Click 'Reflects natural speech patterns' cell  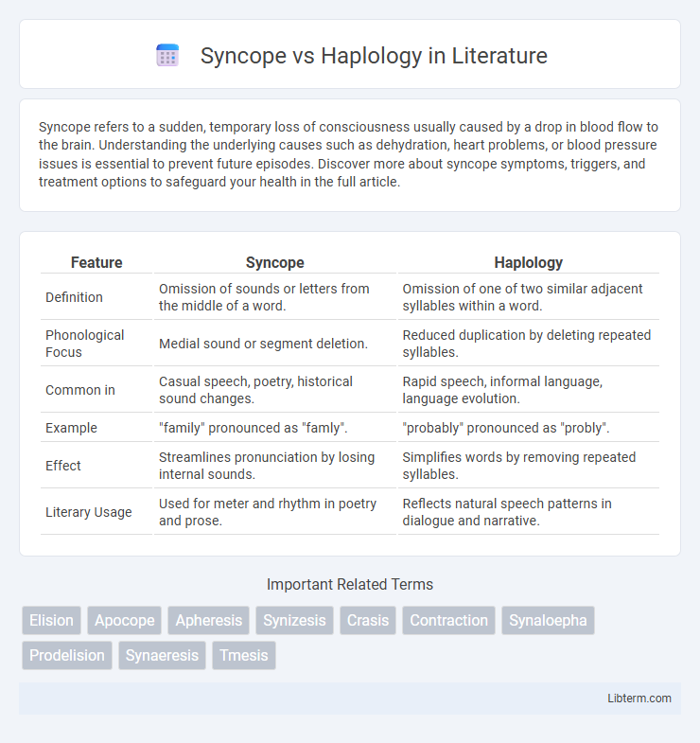tap(529, 512)
